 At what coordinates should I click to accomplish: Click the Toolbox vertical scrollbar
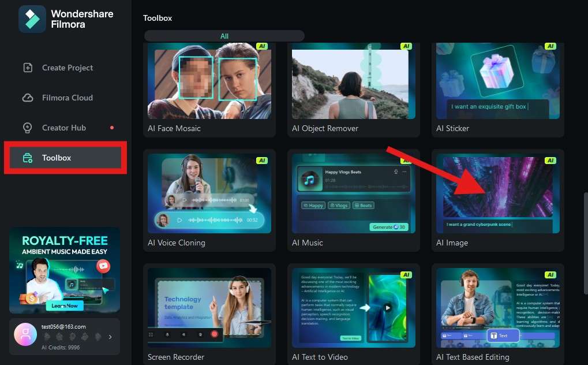[586, 243]
